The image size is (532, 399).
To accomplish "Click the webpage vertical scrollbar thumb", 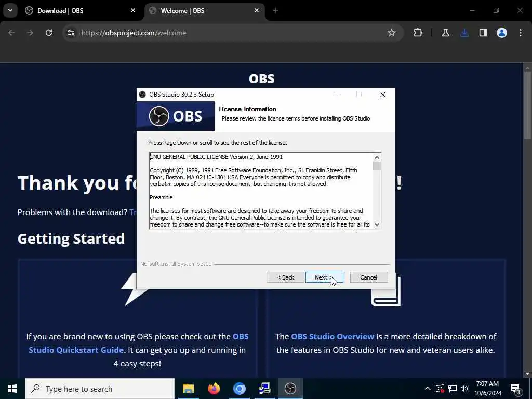I will (527, 105).
